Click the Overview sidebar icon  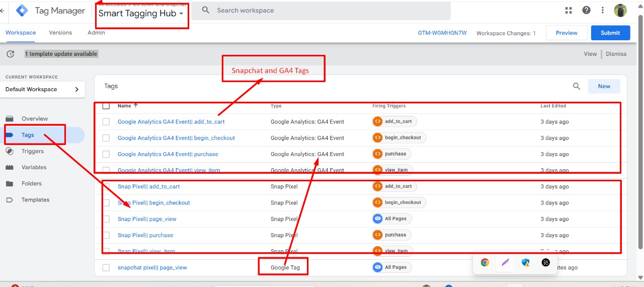(10, 119)
